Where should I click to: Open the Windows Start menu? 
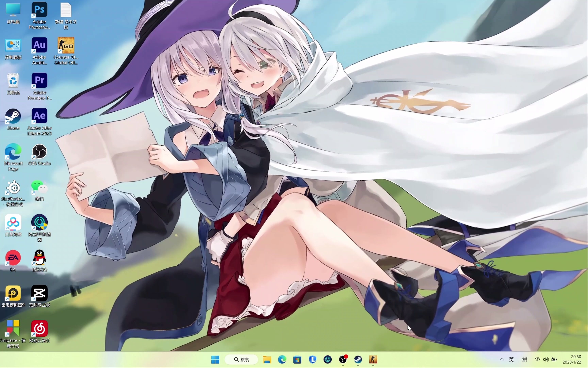(215, 359)
